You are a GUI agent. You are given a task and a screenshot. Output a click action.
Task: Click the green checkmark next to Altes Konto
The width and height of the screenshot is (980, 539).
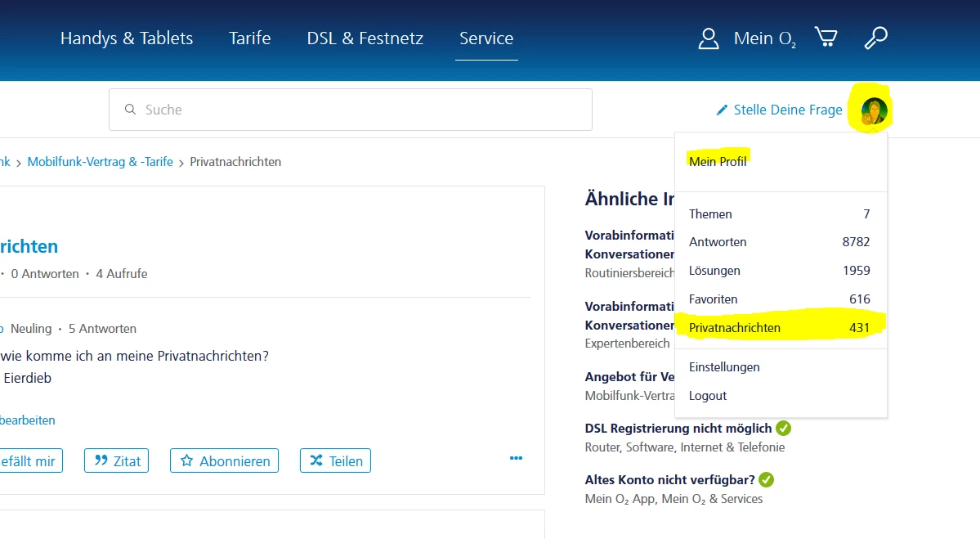tap(766, 479)
